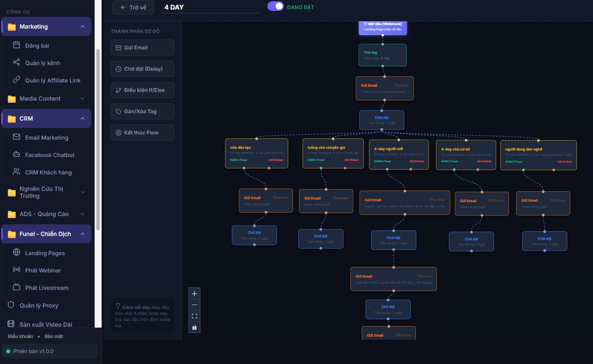The height and width of the screenshot is (364, 593).
Task: Click the CRM folder icon
Action: coord(12,119)
